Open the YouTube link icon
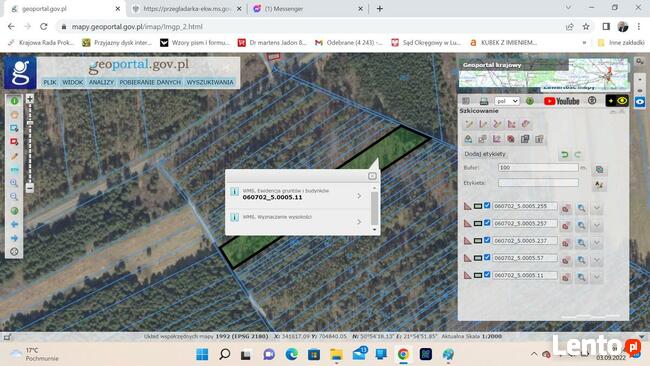650x366 pixels. pyautogui.click(x=562, y=101)
